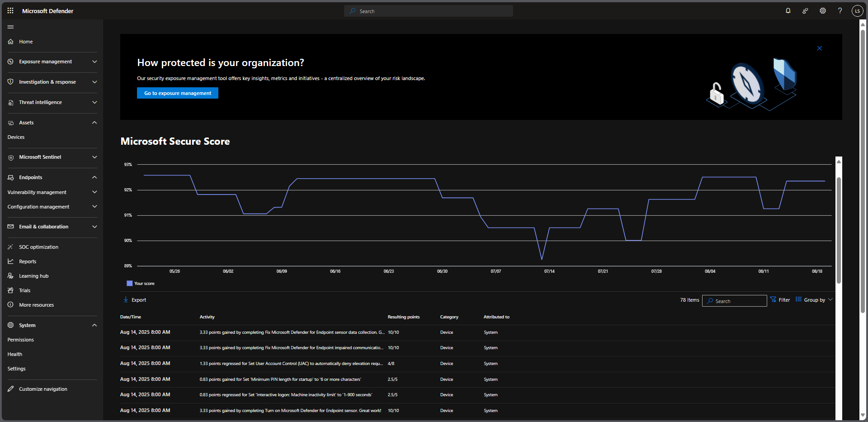This screenshot has width=868, height=422.
Task: Click the Assets icon
Action: 10,123
